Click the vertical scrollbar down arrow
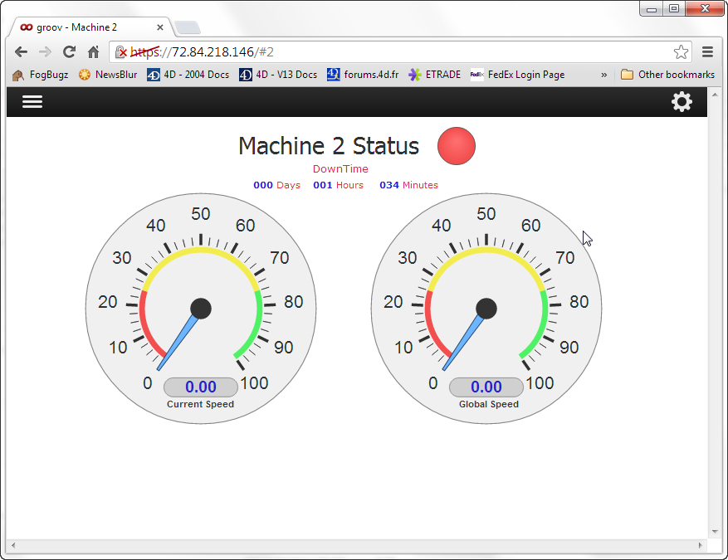Viewport: 728px width, 560px height. click(x=715, y=532)
